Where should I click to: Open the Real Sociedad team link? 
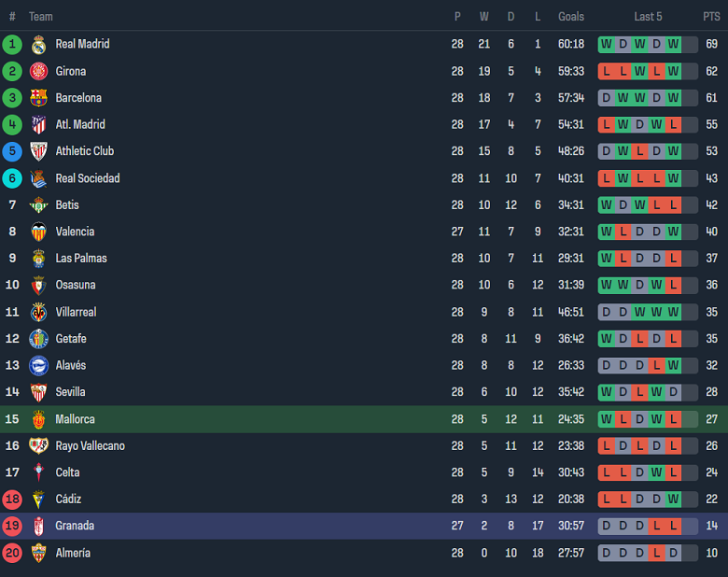tap(88, 178)
